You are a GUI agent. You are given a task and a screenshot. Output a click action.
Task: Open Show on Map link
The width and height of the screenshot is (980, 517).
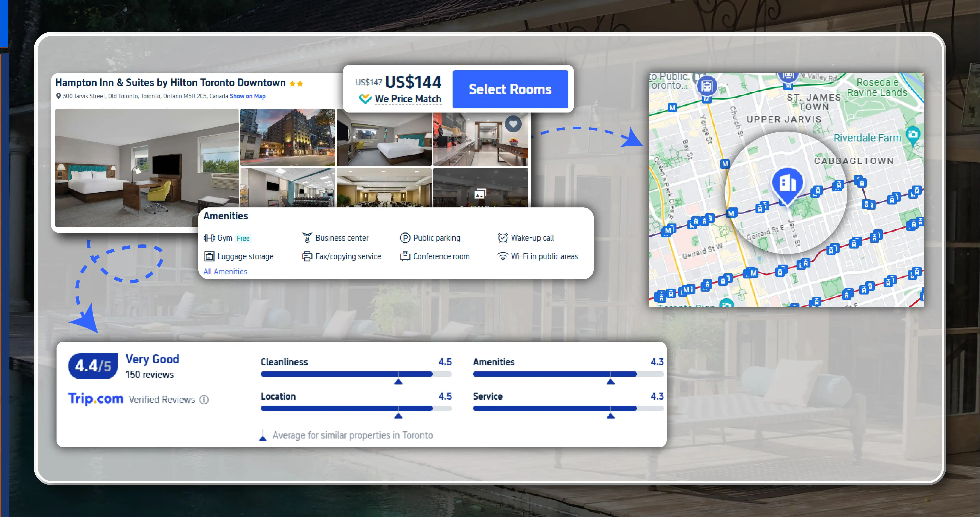247,96
